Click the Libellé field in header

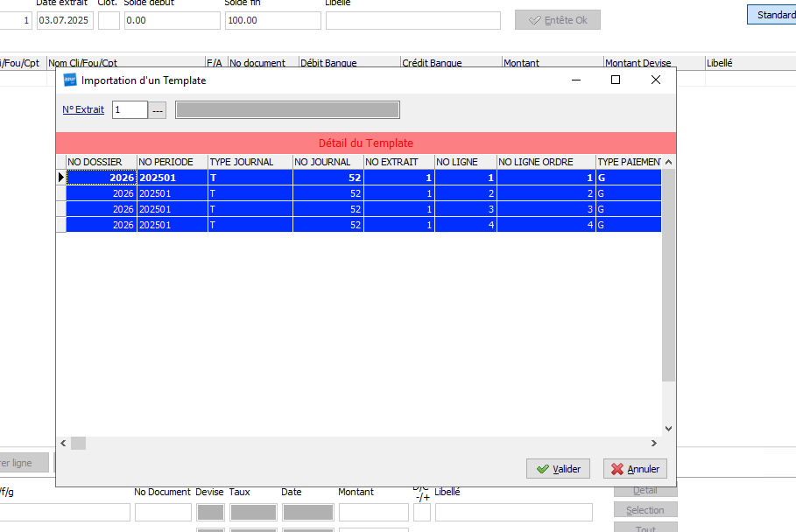[x=413, y=20]
